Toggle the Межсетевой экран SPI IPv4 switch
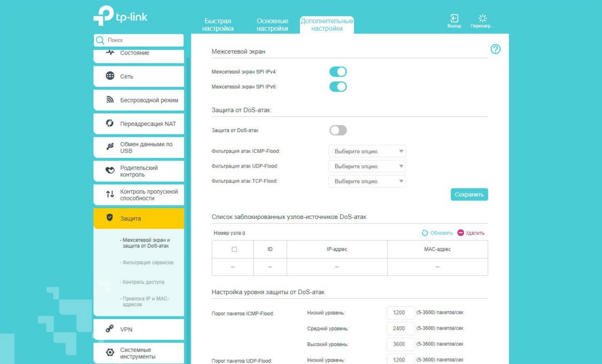Viewport: 602px width, 364px height. [x=338, y=72]
